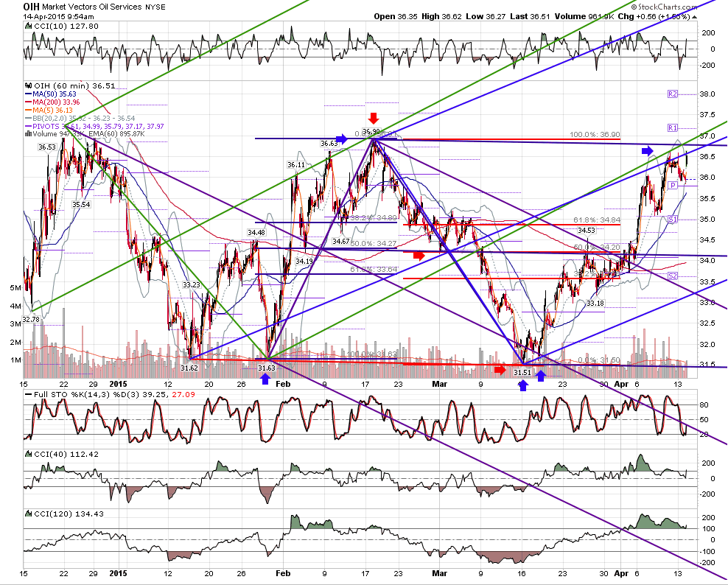
Task: Click the PIVOTS legend entry
Action: [94, 126]
